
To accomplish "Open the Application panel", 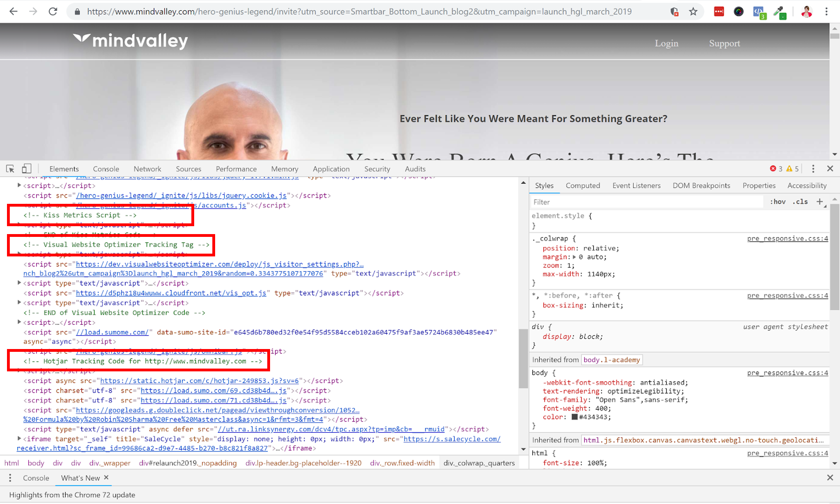I will coord(331,169).
